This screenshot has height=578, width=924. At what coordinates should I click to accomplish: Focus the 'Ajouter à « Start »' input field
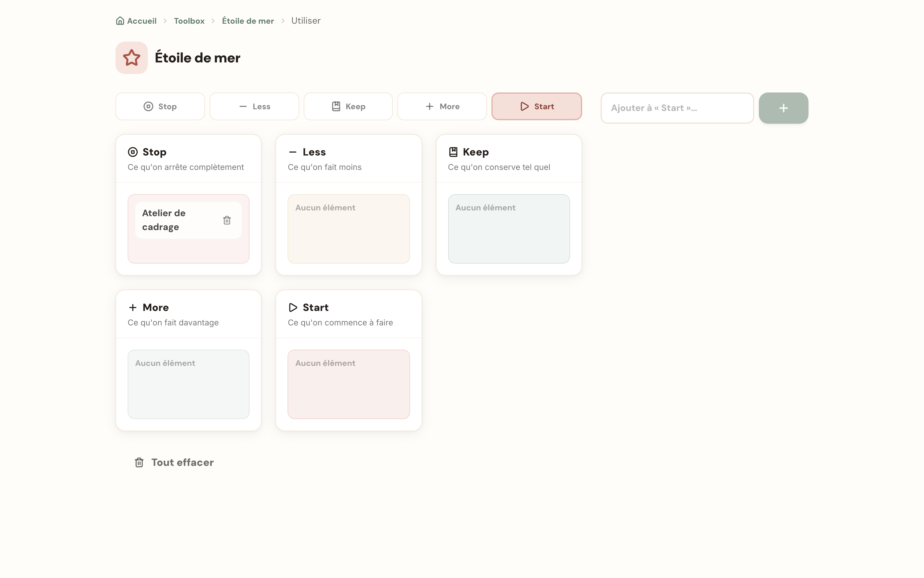coord(677,108)
